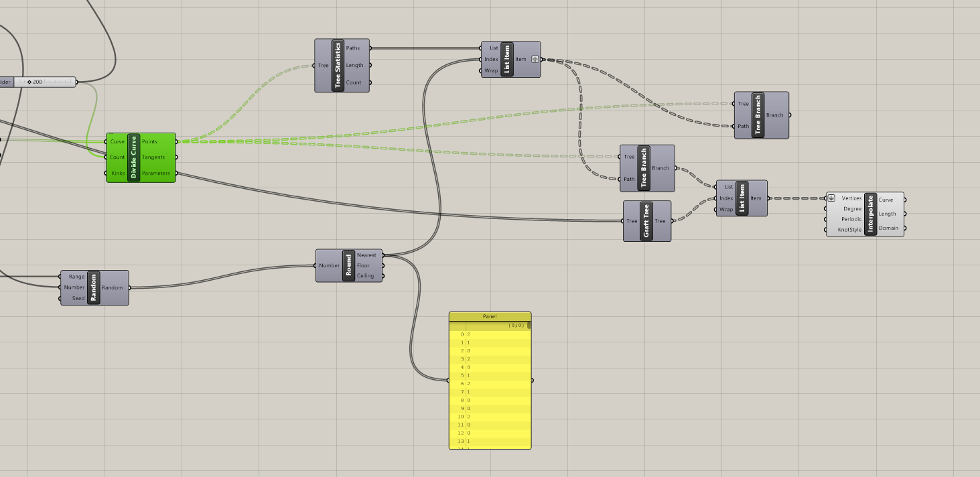Click the Tree output of Graft Tree

[660, 221]
